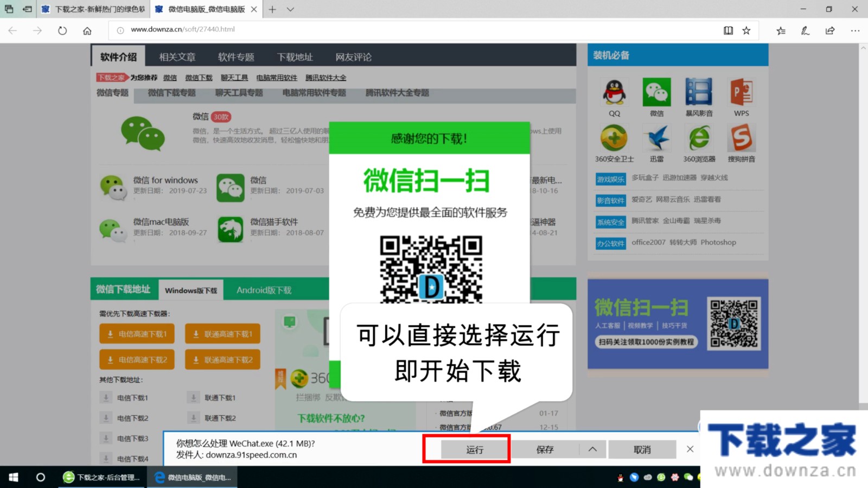Go to the browser home icon
The image size is (868, 488).
click(x=87, y=30)
